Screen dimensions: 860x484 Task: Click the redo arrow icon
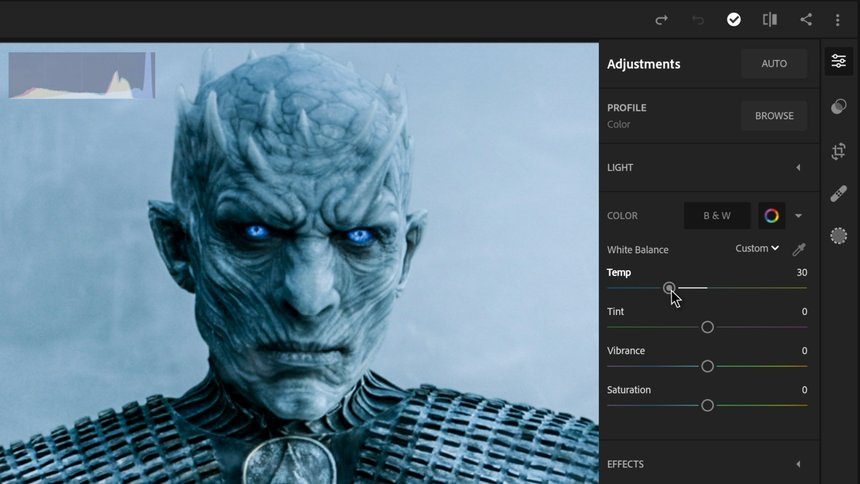pos(661,20)
